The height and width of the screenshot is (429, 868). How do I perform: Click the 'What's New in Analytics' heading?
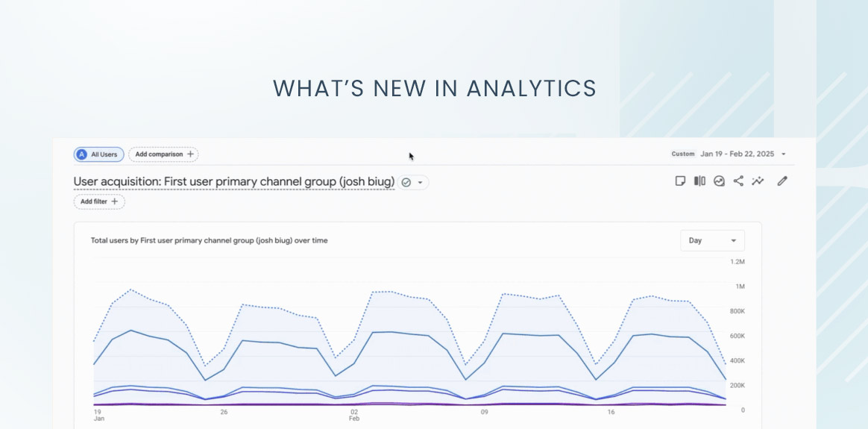pos(434,88)
